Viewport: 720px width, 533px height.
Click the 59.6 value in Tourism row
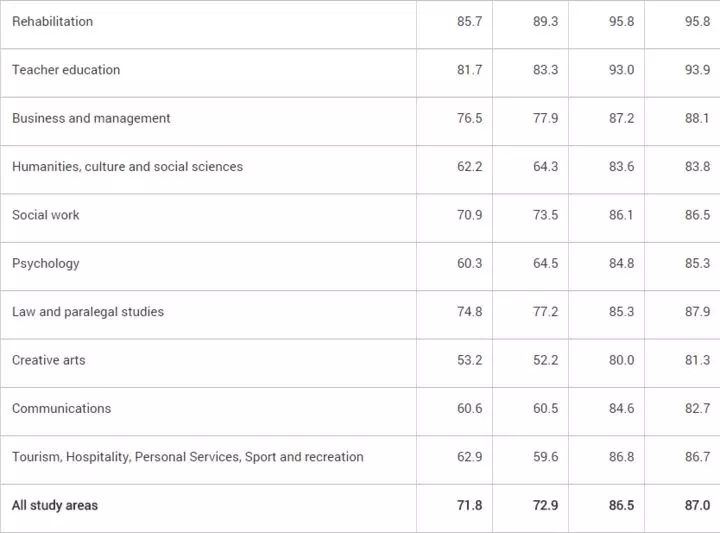point(546,457)
